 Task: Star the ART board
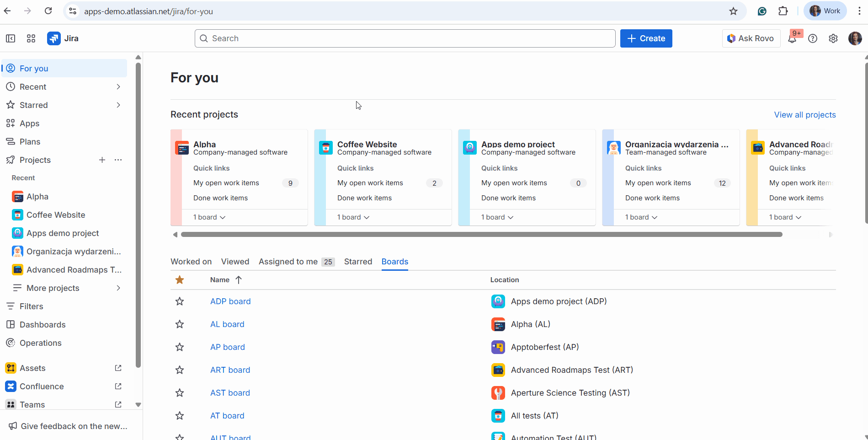180,370
